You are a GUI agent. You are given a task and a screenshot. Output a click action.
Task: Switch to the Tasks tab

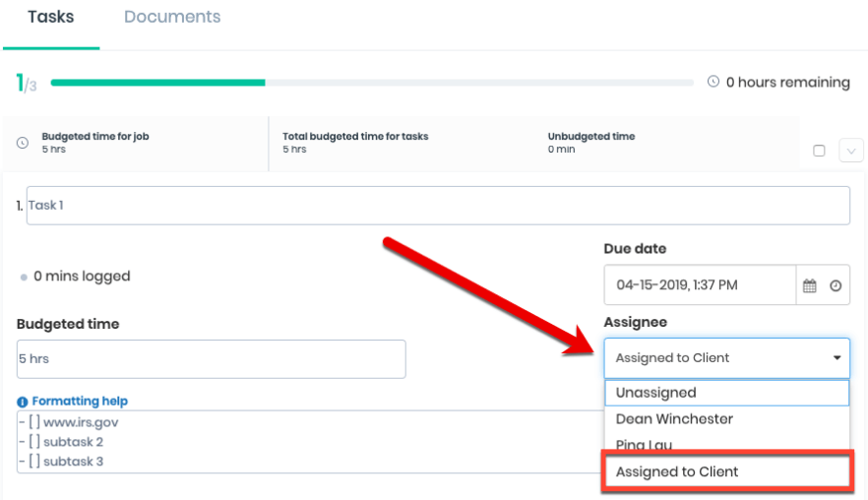pyautogui.click(x=50, y=18)
